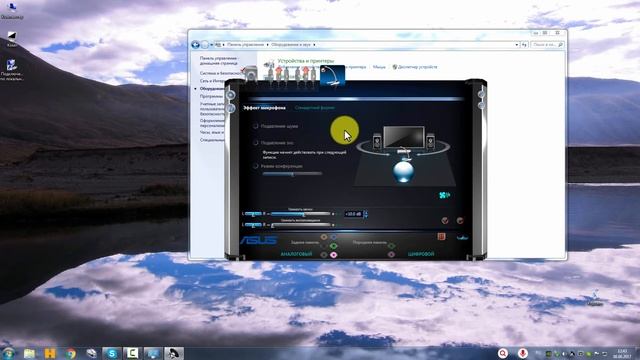
Task: Adjust playback L/R balance slider
Action: pos(253,225)
